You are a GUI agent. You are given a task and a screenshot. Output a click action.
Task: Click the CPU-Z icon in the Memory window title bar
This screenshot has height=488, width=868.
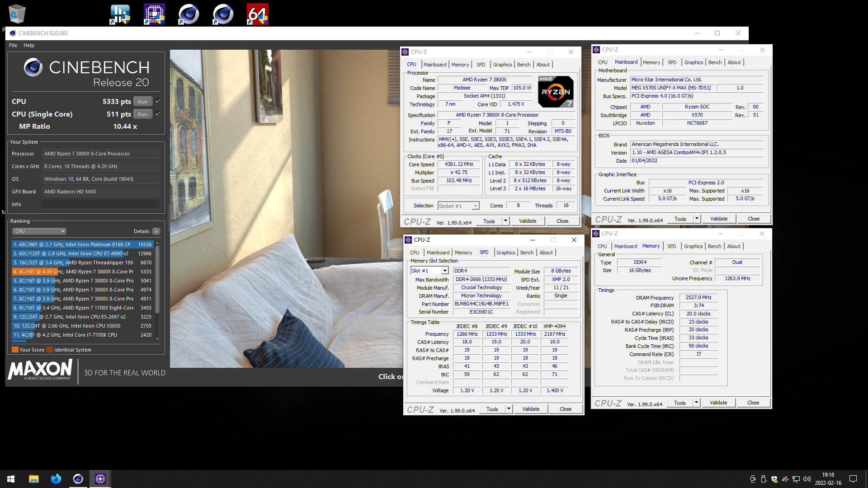tap(596, 234)
